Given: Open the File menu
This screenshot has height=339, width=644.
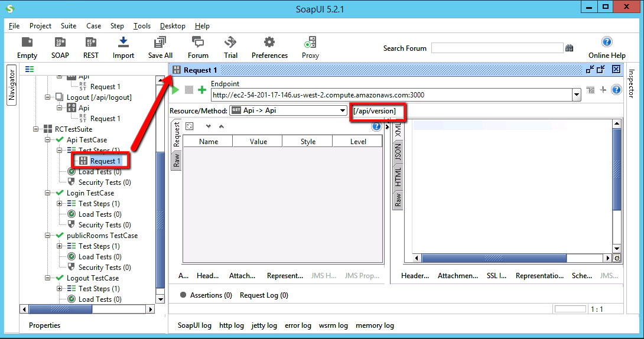Looking at the screenshot, I should [14, 26].
